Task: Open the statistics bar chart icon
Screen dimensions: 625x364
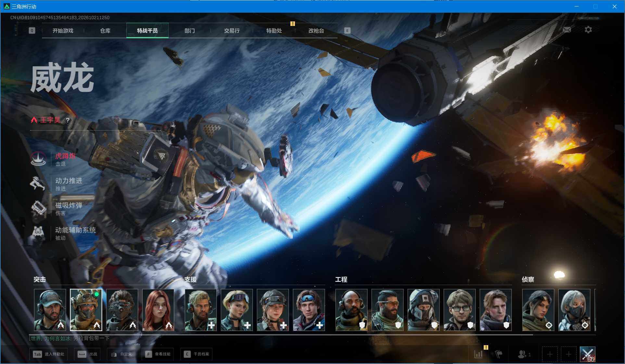Action: tap(478, 354)
